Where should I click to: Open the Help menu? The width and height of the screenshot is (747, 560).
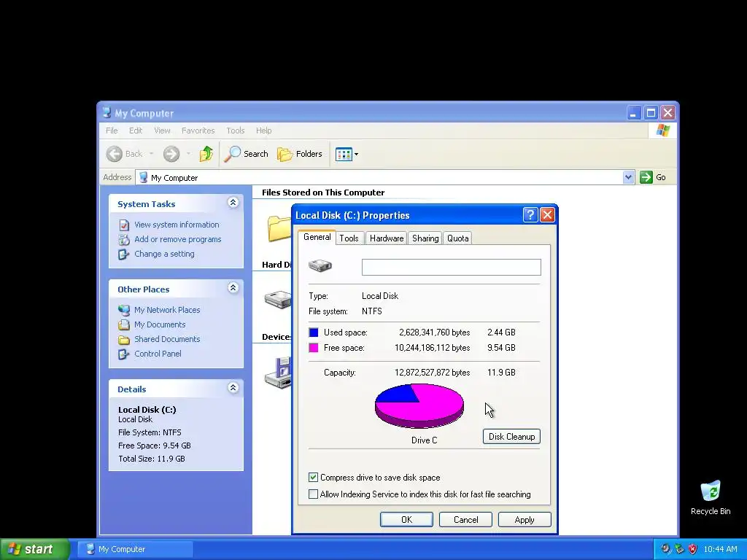(x=263, y=131)
